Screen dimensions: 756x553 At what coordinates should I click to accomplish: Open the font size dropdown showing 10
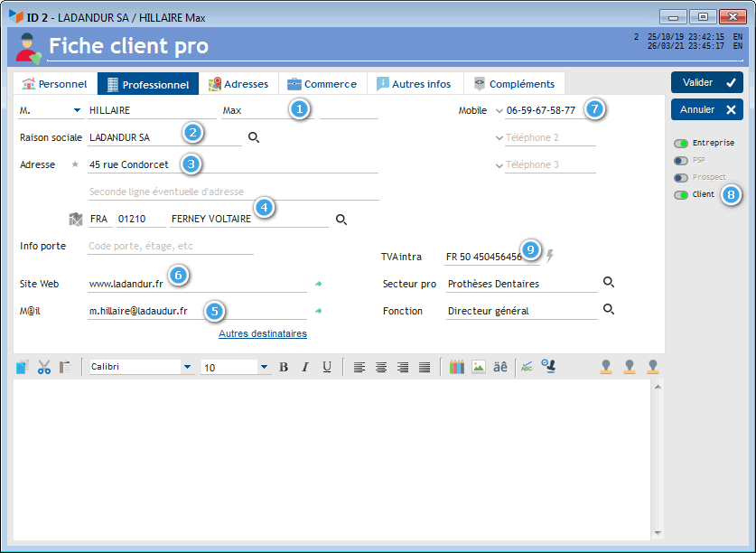click(264, 367)
